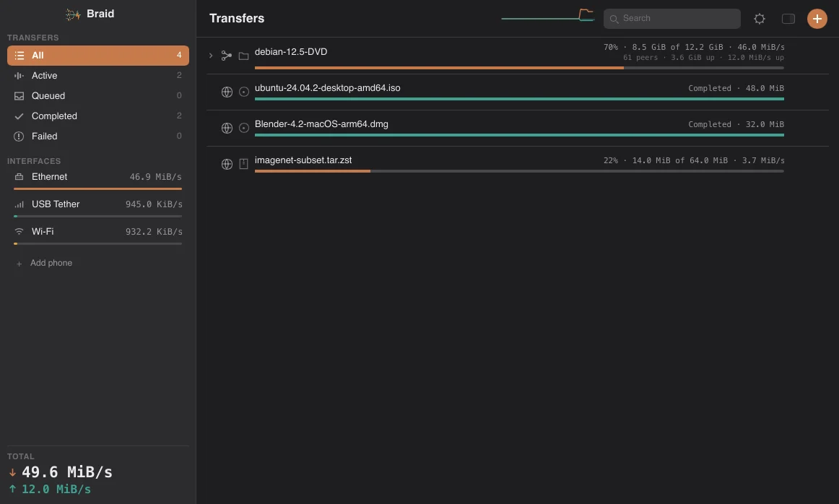Click the disc icon on the Blender-4.2 row
This screenshot has width=839, height=504.
click(x=244, y=128)
